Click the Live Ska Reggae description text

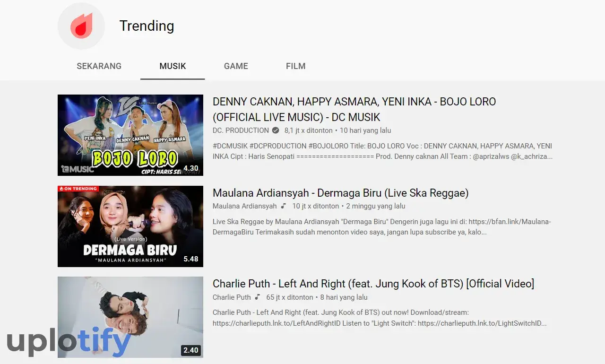coord(382,227)
